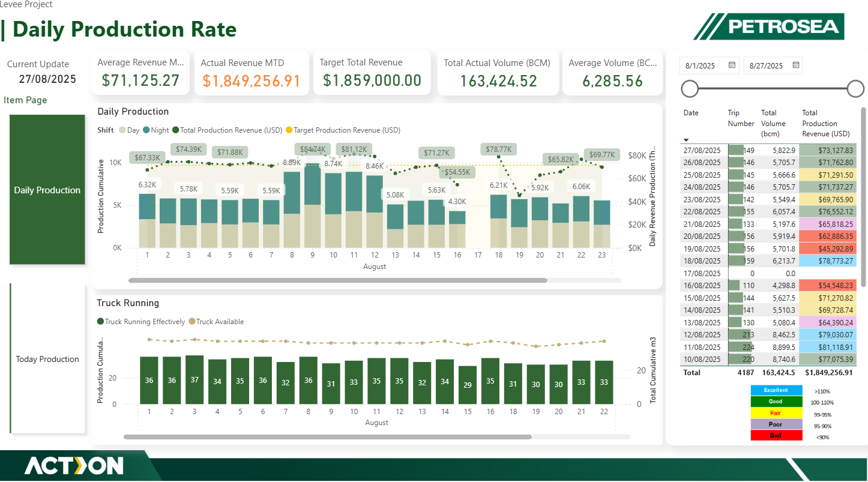Click Target Total Revenue value $1,859,000.00
The height and width of the screenshot is (482, 868).
pos(372,80)
